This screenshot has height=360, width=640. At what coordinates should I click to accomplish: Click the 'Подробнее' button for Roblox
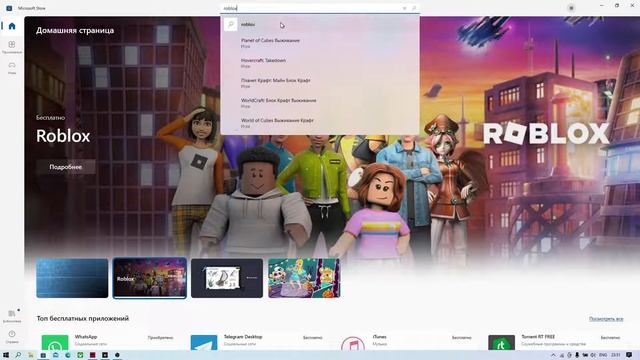point(66,167)
